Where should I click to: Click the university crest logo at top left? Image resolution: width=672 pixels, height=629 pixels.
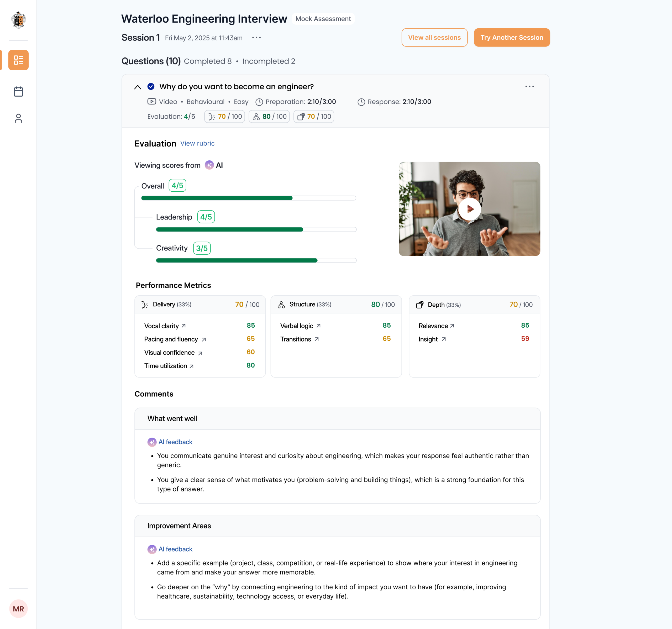19,20
